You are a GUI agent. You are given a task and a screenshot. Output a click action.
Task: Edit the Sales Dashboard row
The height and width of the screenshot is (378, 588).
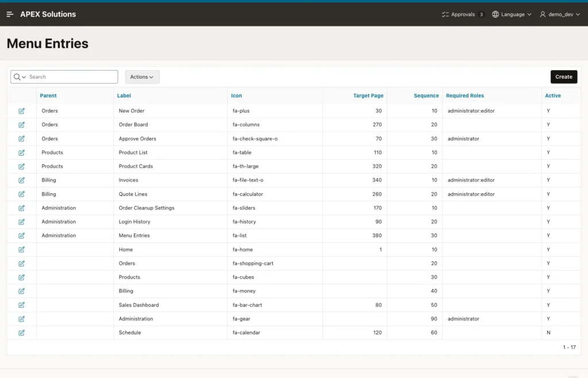click(x=21, y=305)
